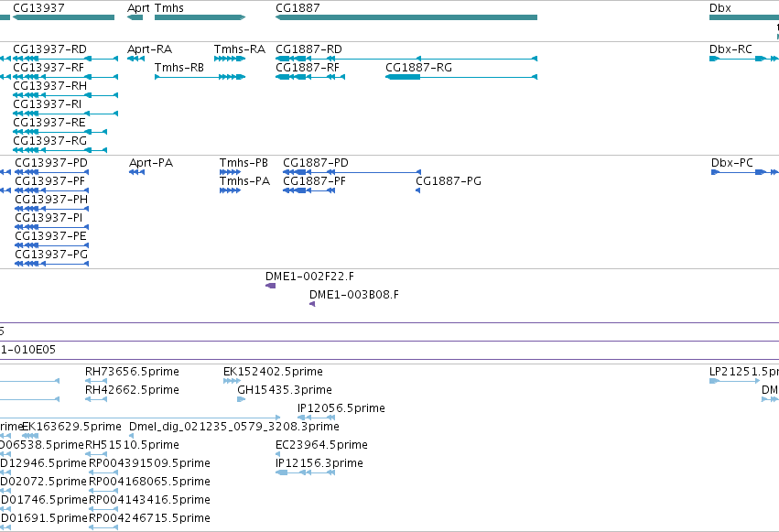Open the Dbx-PC protein feature
Screen dimensions: 779x532
(732, 163)
